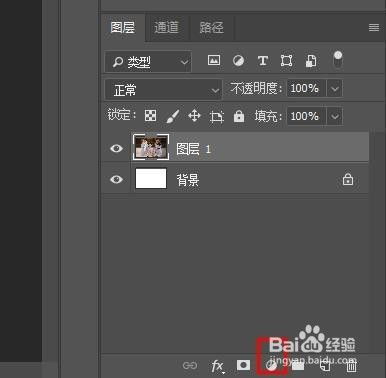The height and width of the screenshot is (378, 386).
Task: Delete layer trash icon
Action: (351, 366)
